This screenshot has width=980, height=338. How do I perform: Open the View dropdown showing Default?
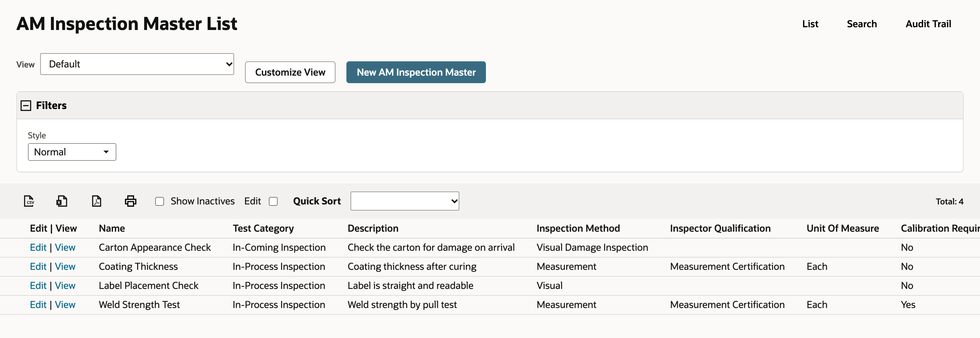(x=137, y=64)
